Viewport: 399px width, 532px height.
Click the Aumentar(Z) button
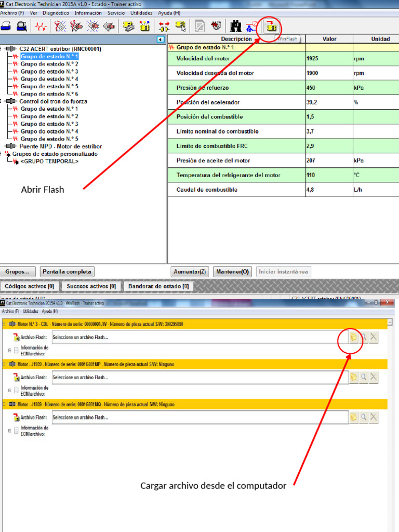pyautogui.click(x=189, y=272)
